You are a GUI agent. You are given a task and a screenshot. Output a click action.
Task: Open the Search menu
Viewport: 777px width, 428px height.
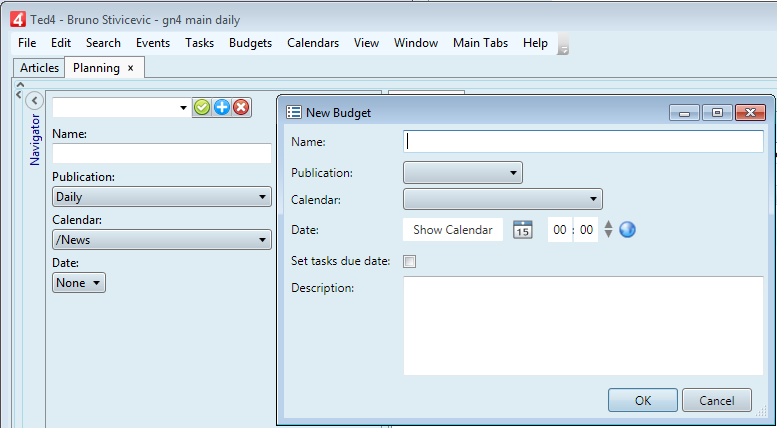coord(103,43)
